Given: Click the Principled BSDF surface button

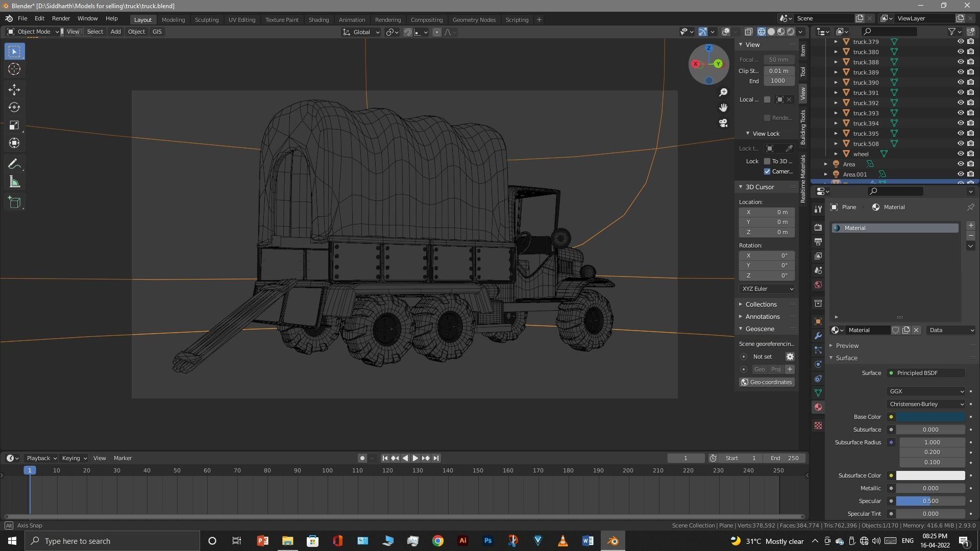Looking at the screenshot, I should (926, 373).
